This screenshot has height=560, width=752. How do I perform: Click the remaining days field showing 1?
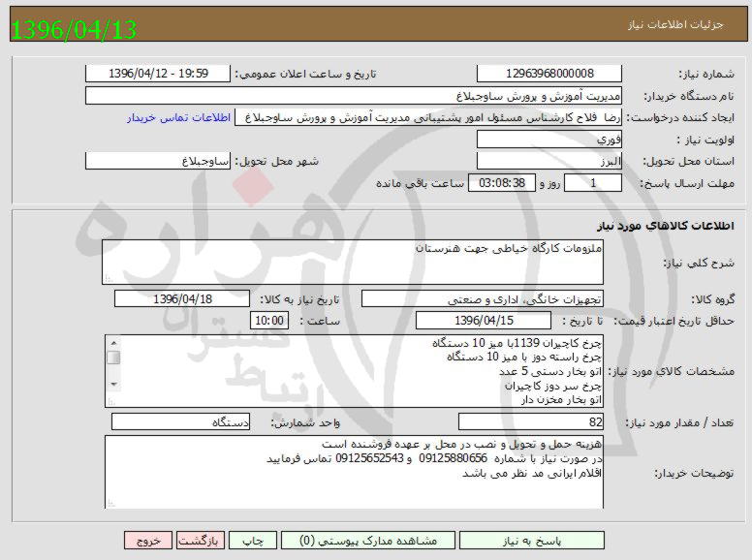point(593,183)
